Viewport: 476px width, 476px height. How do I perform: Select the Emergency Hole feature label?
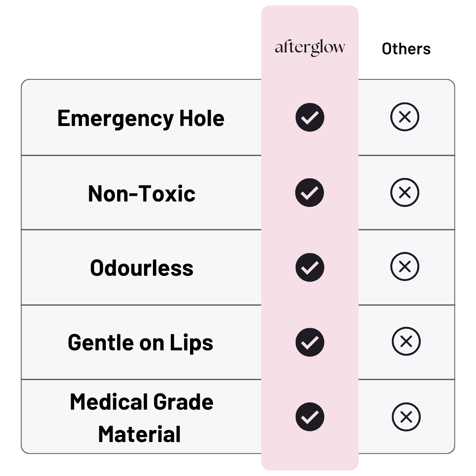pos(141,119)
